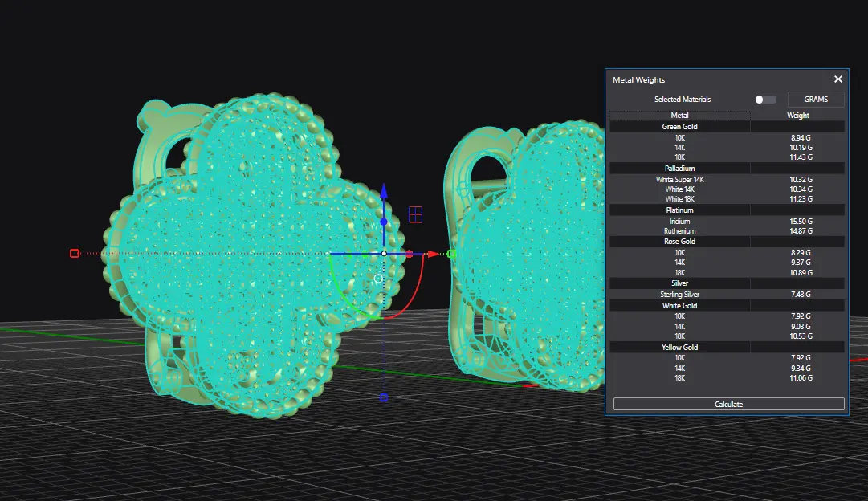This screenshot has width=868, height=501.
Task: Select the Green Gold group row
Action: coord(679,127)
